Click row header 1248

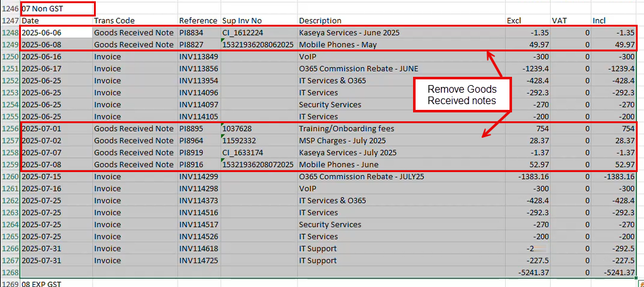point(10,33)
